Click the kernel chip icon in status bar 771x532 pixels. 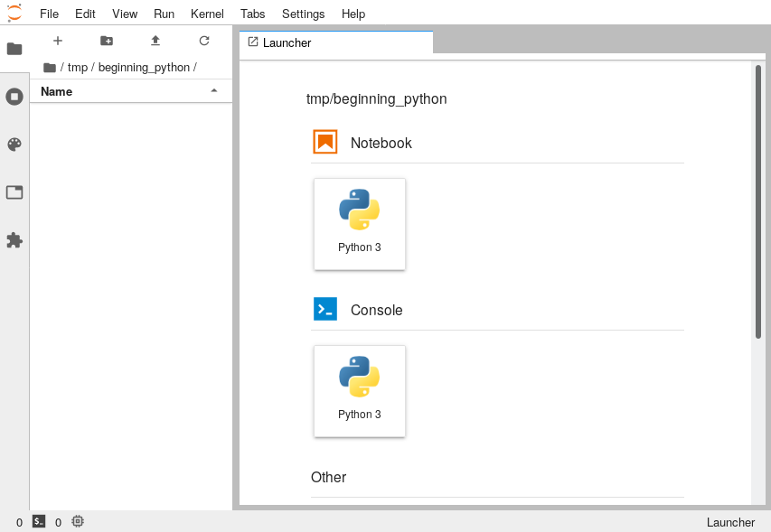point(78,522)
